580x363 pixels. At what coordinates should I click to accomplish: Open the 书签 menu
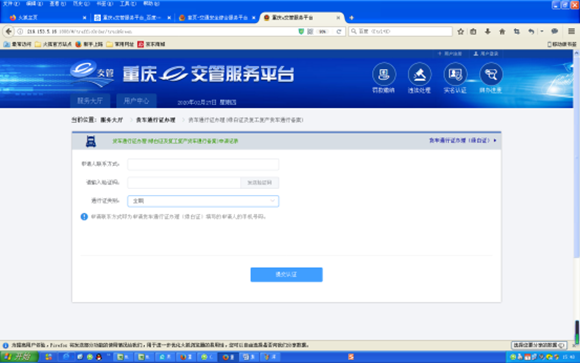tap(105, 4)
